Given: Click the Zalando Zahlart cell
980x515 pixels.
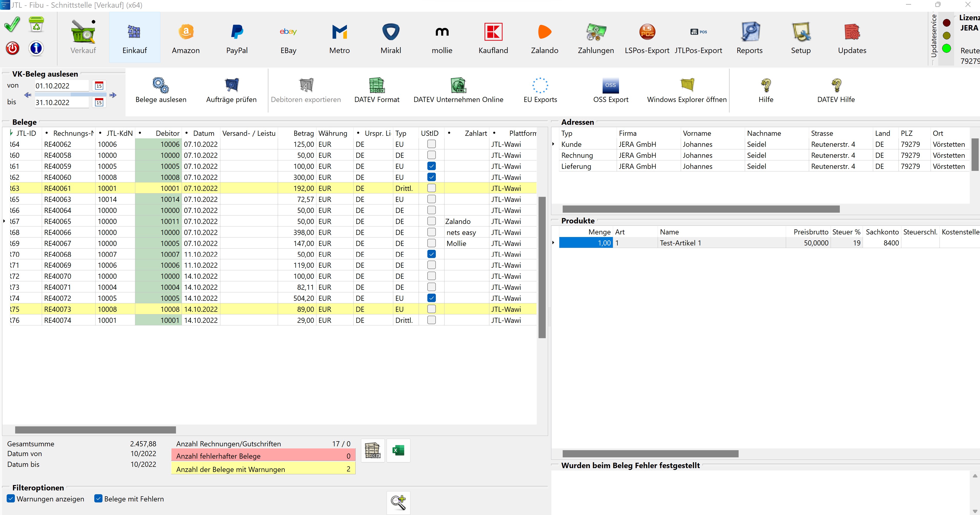Looking at the screenshot, I should coord(466,221).
